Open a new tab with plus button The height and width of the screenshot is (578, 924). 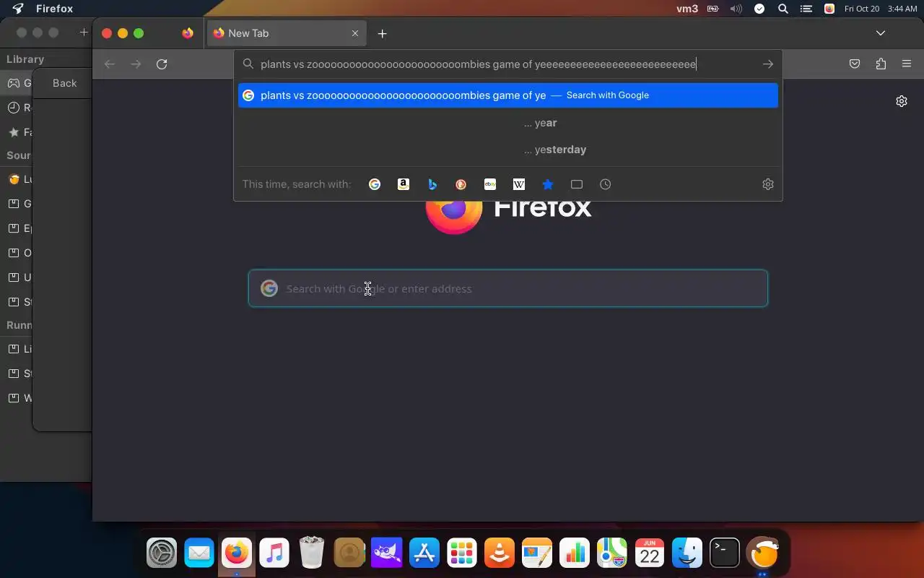click(x=383, y=33)
